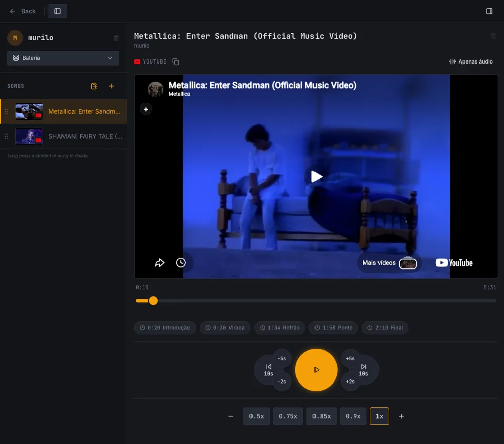Seek on the progress bar track
This screenshot has height=444, width=504.
click(x=317, y=301)
